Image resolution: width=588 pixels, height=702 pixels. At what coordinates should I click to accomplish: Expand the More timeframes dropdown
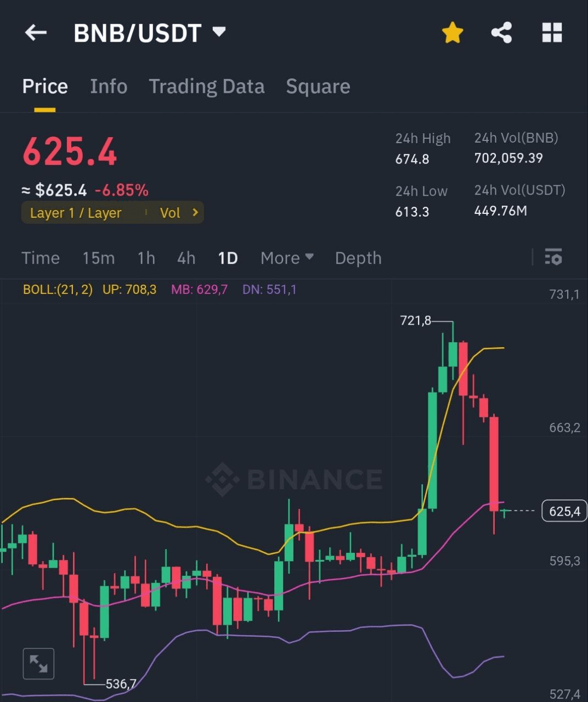click(x=286, y=258)
